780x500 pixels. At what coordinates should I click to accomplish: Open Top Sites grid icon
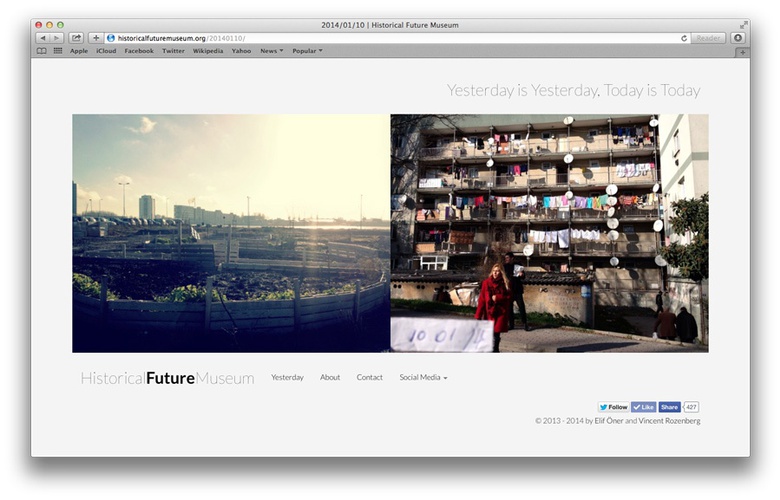coord(57,51)
